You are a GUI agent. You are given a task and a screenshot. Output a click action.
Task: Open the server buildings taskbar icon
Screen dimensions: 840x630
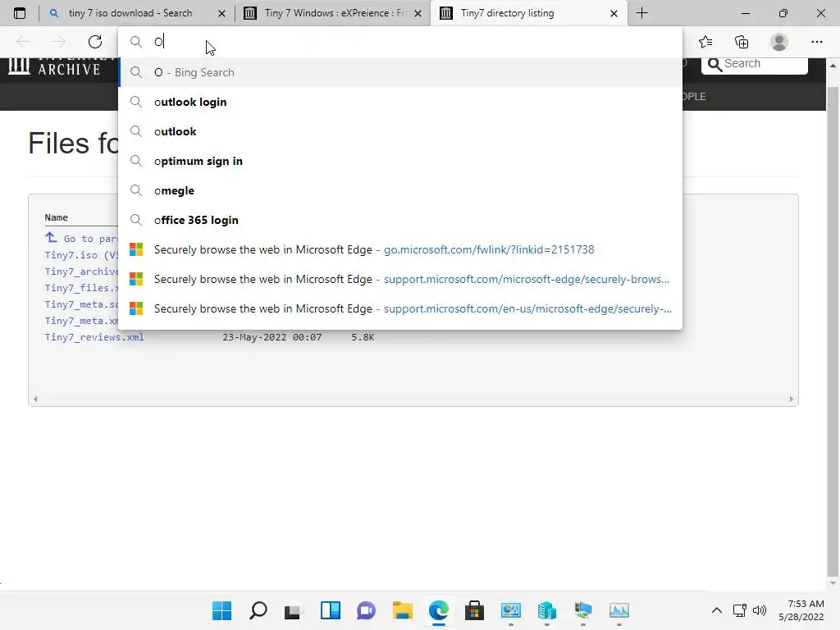point(546,610)
